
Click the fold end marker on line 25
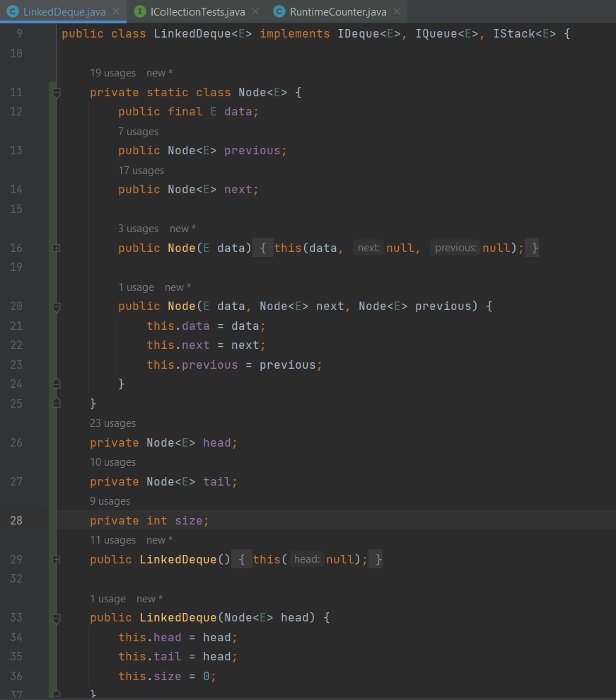tap(57, 403)
